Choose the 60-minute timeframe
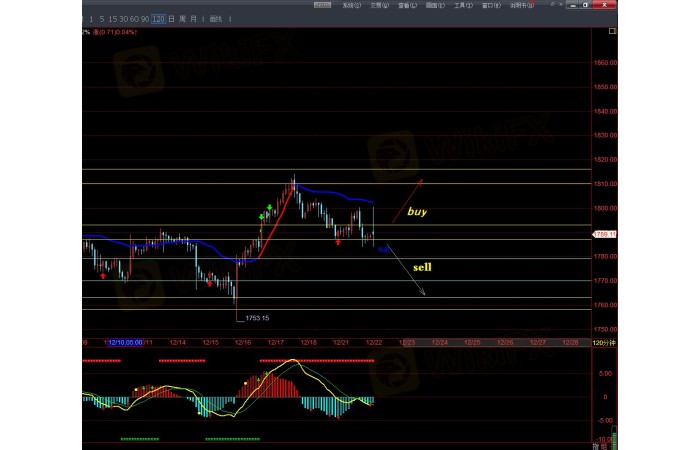This screenshot has width=700, height=450. [x=135, y=19]
